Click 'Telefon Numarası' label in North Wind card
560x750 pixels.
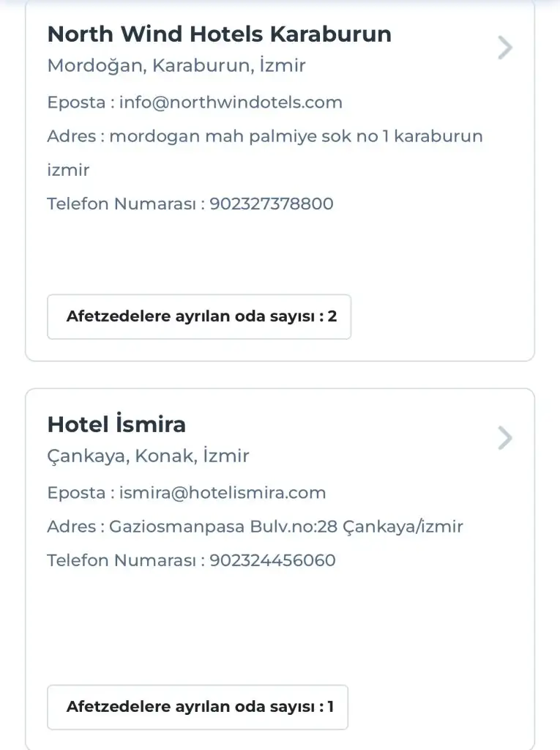click(122, 204)
